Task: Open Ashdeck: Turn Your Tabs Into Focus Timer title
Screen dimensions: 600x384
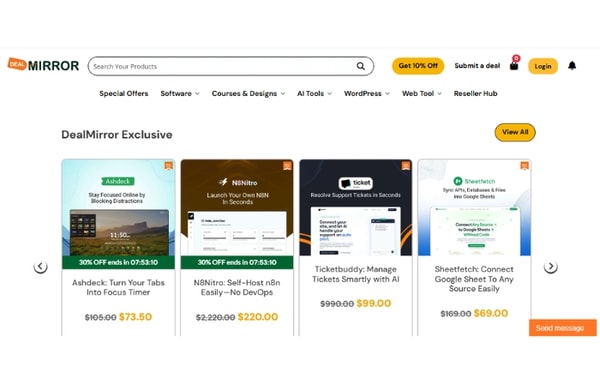Action: pyautogui.click(x=118, y=287)
